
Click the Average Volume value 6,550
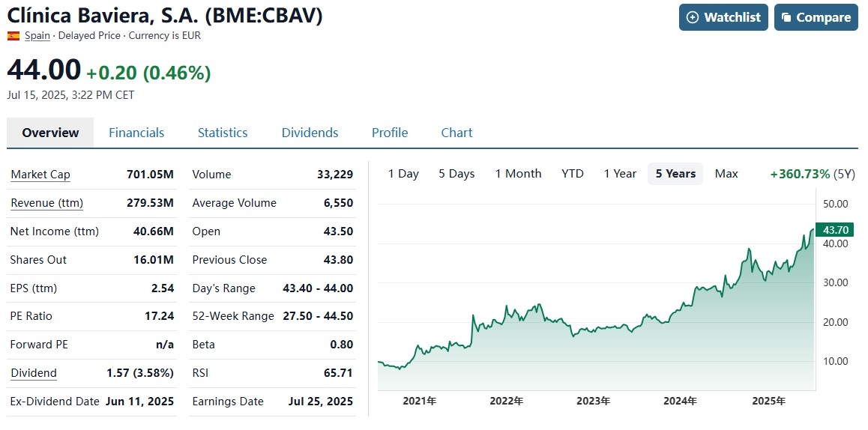click(340, 203)
